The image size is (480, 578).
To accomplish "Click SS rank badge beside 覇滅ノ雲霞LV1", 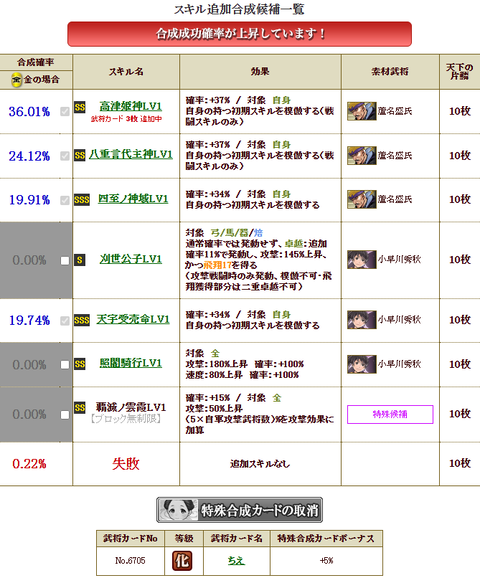I will point(80,408).
